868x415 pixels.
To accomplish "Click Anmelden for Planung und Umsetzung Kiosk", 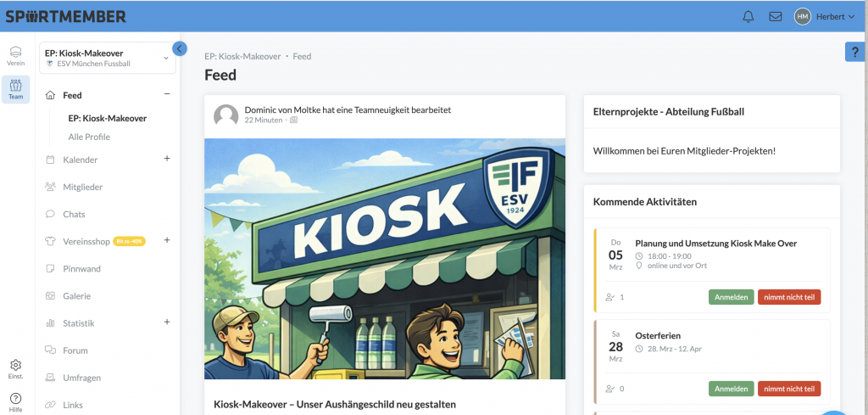I will 731,297.
